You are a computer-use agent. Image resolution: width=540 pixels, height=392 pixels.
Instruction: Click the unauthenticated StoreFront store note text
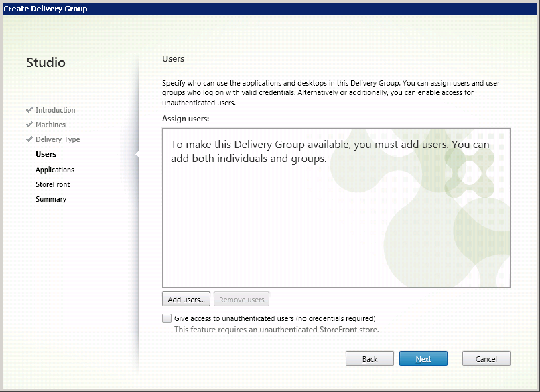coord(276,330)
